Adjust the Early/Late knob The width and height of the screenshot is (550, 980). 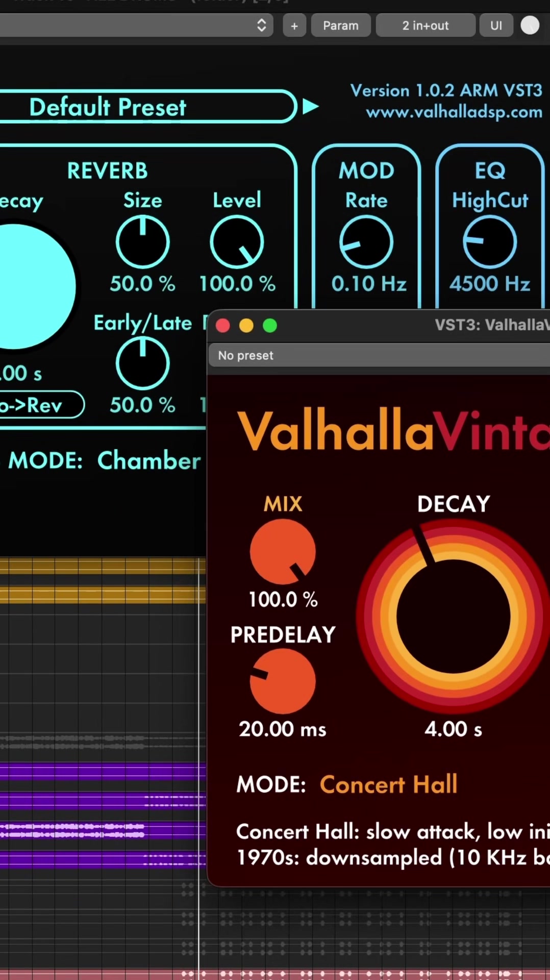pos(143,363)
